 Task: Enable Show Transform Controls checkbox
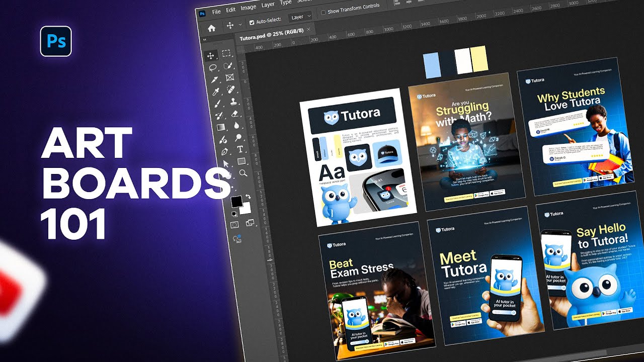[323, 13]
